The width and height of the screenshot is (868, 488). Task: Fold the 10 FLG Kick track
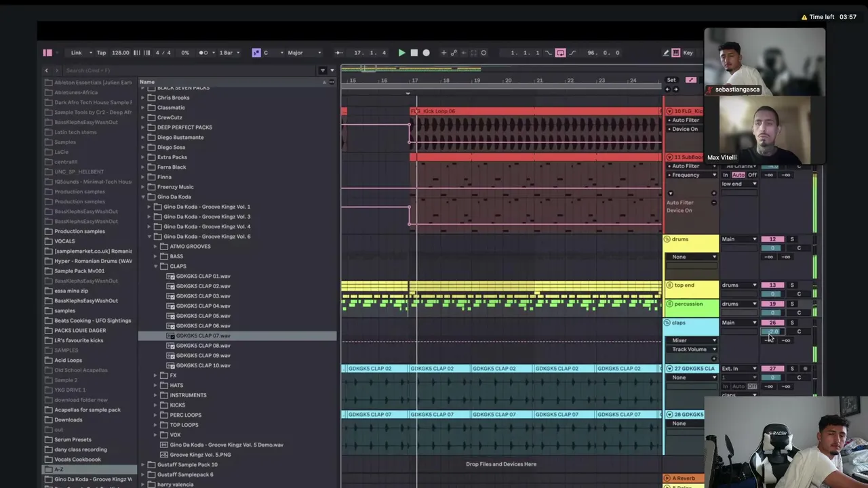pos(669,111)
